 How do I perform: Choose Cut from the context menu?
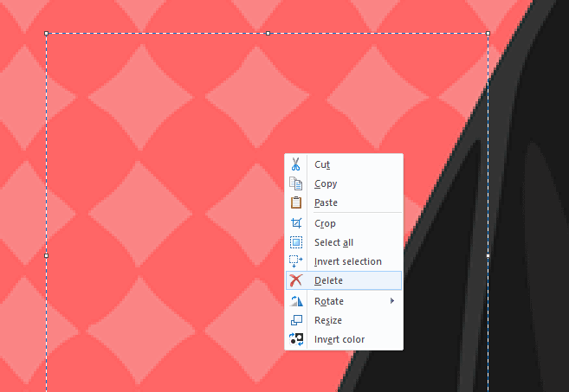344,164
